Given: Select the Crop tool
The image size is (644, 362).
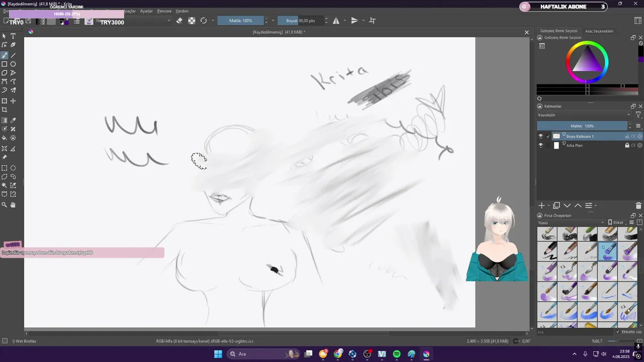Looking at the screenshot, I should click(x=5, y=110).
